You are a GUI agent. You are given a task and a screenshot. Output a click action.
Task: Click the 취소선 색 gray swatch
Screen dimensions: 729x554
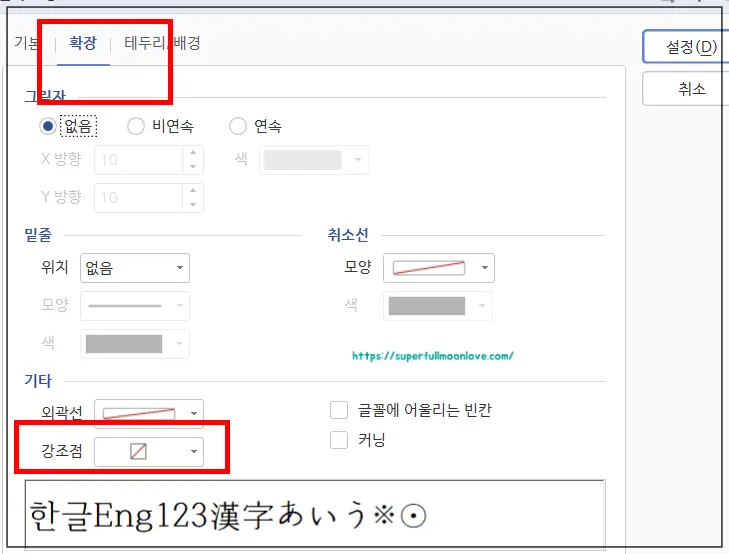426,306
